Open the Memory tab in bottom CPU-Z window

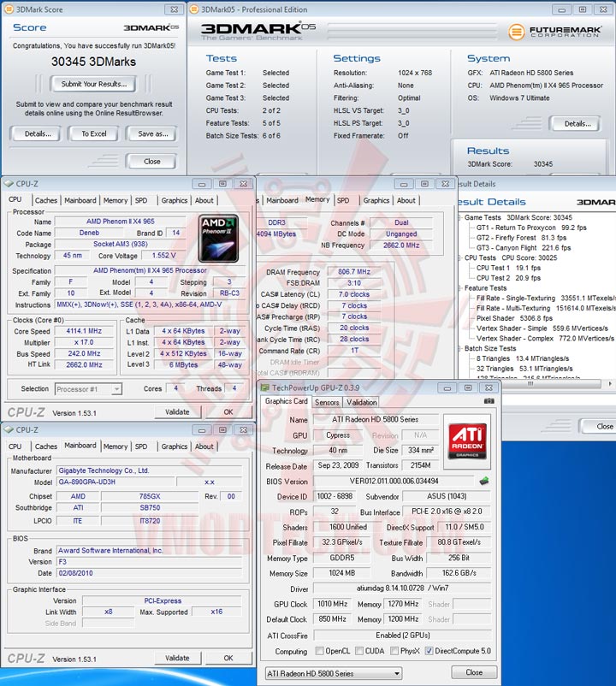[115, 446]
